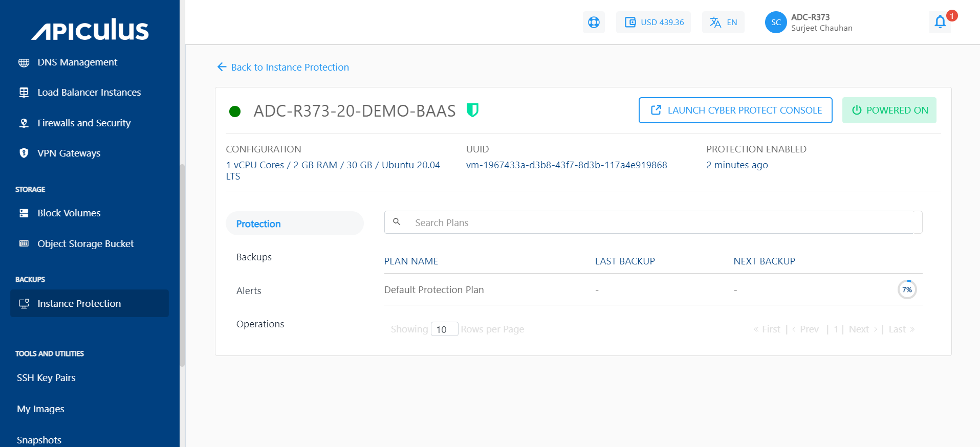Switch to the Alerts tab
The height and width of the screenshot is (447, 980).
pyautogui.click(x=249, y=291)
